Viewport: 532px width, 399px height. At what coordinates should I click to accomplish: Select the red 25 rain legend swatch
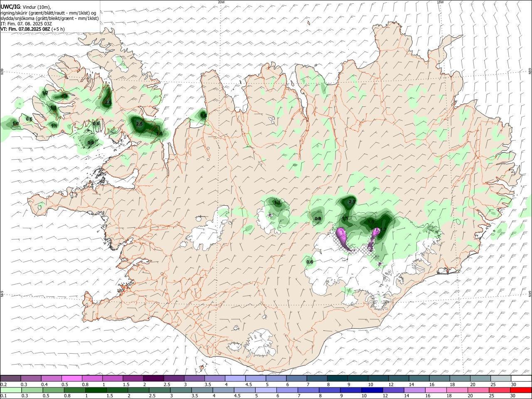tap(499, 390)
